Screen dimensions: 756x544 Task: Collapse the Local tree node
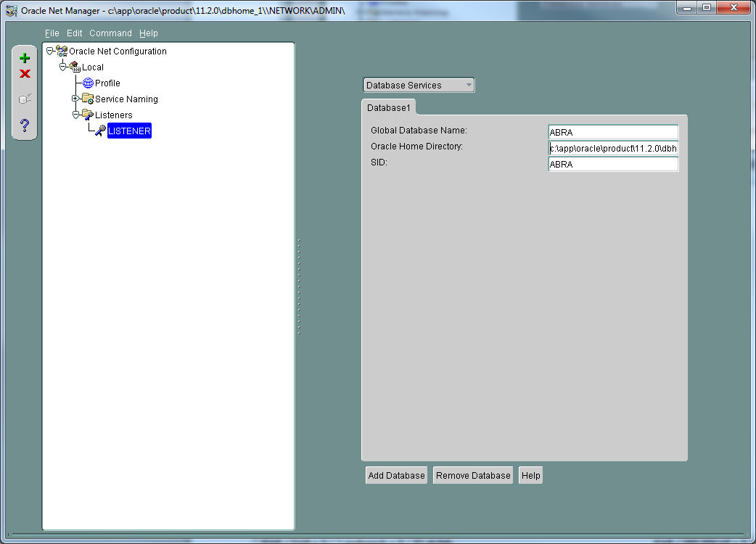pos(62,67)
